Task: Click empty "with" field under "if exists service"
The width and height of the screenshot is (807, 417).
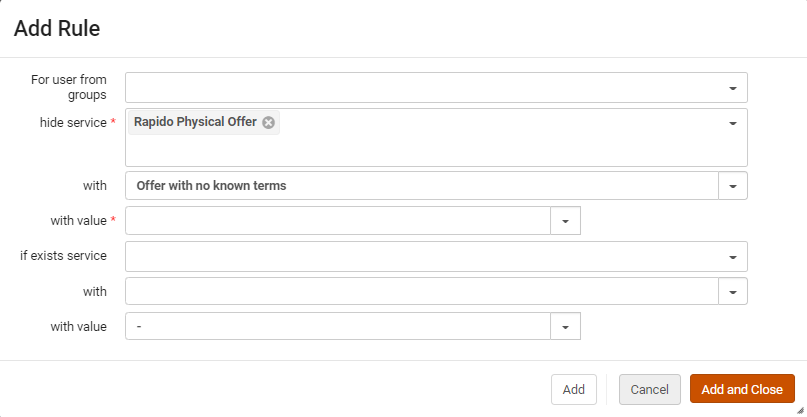Action: pyautogui.click(x=420, y=292)
